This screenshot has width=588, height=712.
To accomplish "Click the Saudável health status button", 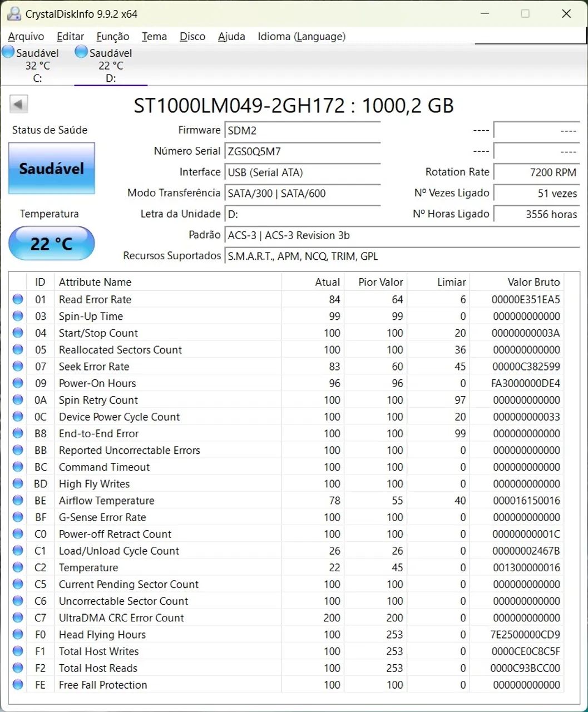I will 52,168.
